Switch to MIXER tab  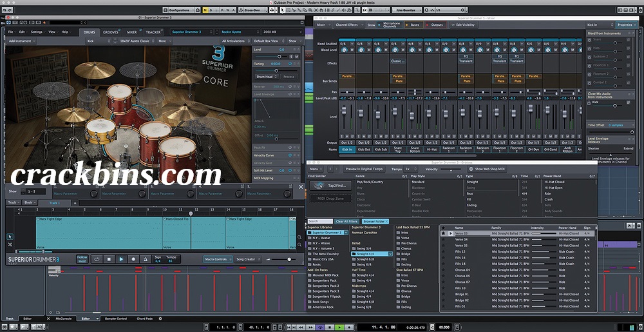pos(132,32)
